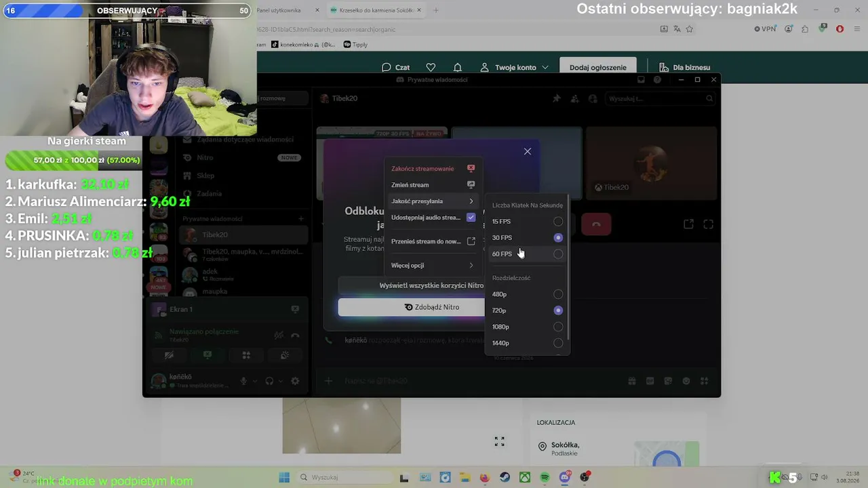The height and width of the screenshot is (488, 868).
Task: Expand the Więcej opcji submenu
Action: [433, 266]
